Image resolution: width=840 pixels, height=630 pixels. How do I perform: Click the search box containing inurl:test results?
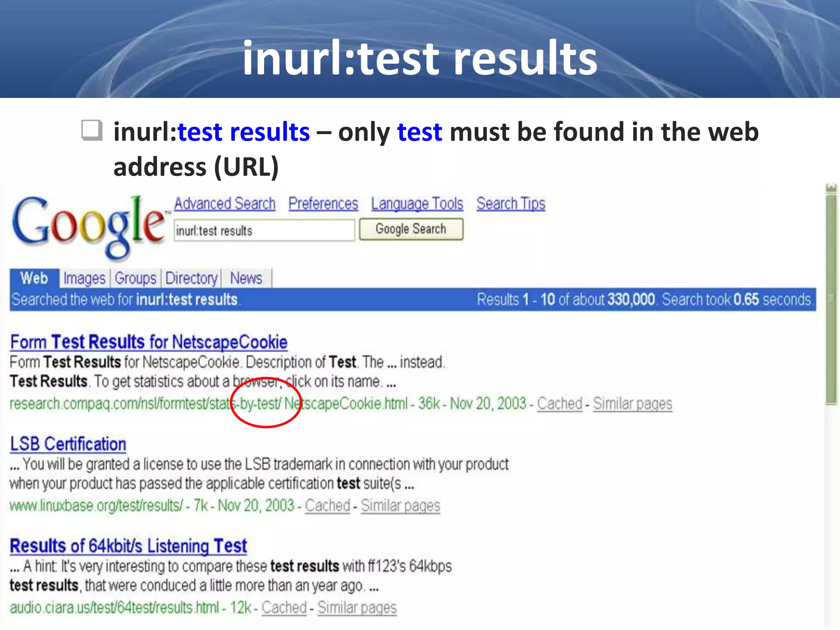[x=264, y=231]
